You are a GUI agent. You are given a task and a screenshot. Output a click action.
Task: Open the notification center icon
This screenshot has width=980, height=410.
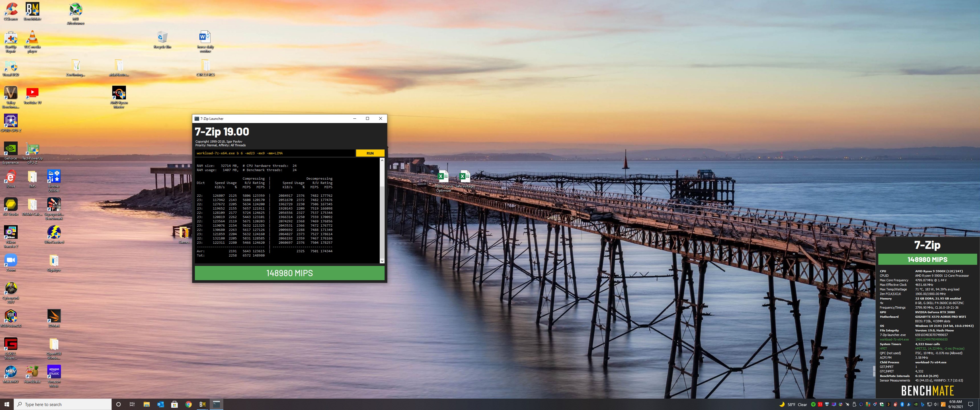971,404
